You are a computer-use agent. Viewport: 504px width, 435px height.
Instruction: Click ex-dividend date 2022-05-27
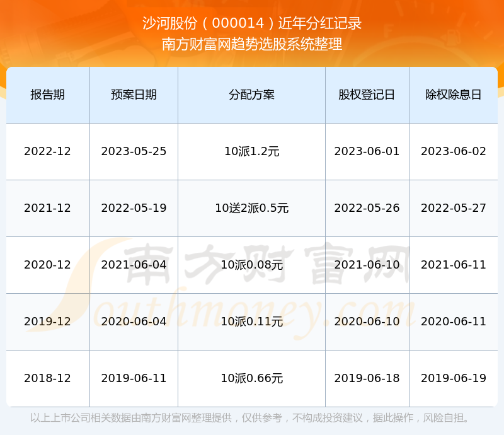pos(453,208)
